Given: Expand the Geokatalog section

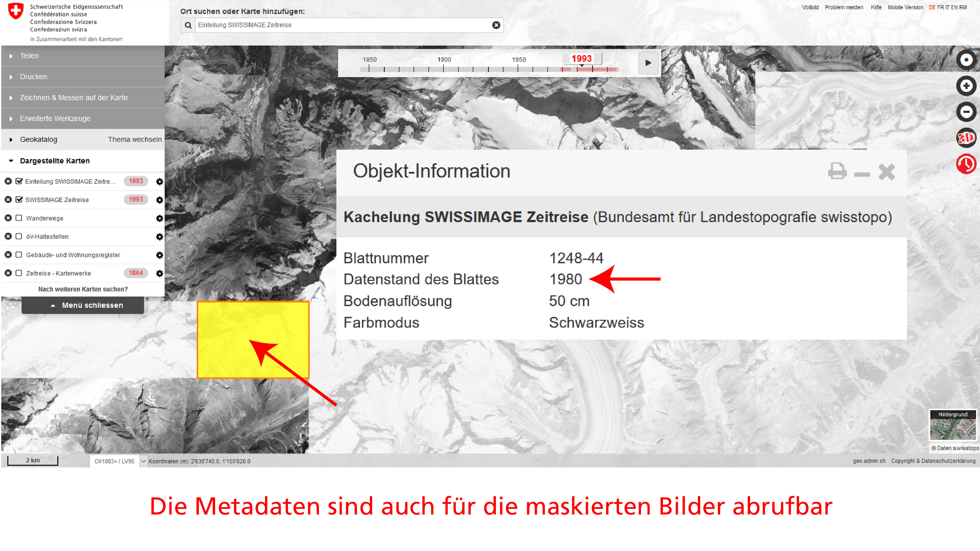Looking at the screenshot, I should tap(38, 140).
